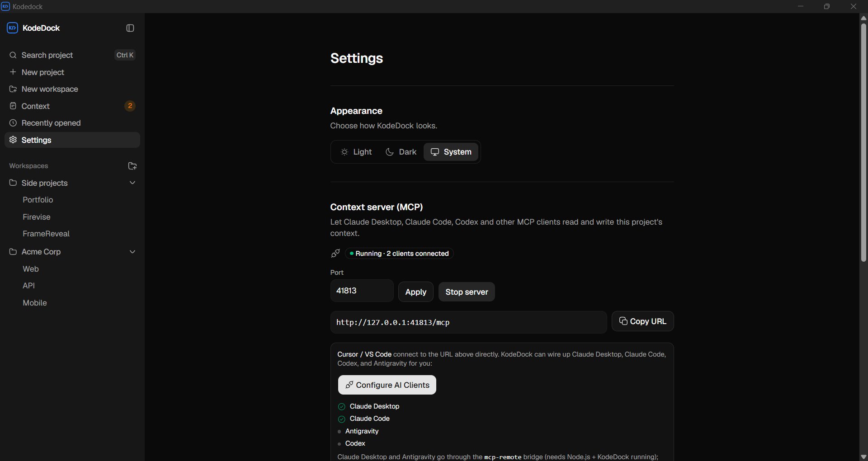Click into the Port input field
868x461 pixels.
point(362,291)
